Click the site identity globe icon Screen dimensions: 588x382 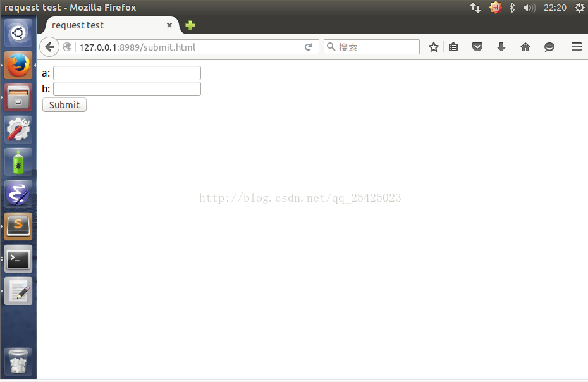[x=67, y=47]
